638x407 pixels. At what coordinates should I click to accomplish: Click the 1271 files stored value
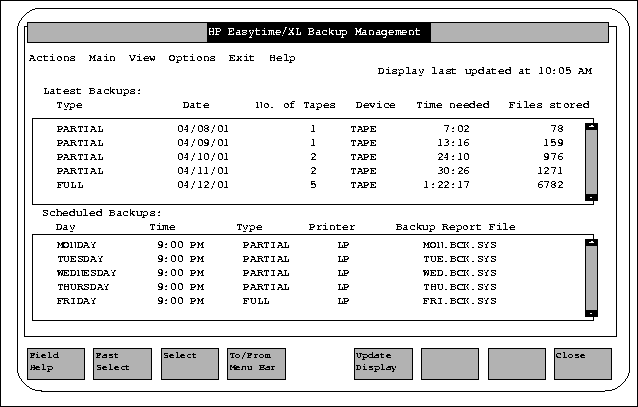click(x=550, y=171)
